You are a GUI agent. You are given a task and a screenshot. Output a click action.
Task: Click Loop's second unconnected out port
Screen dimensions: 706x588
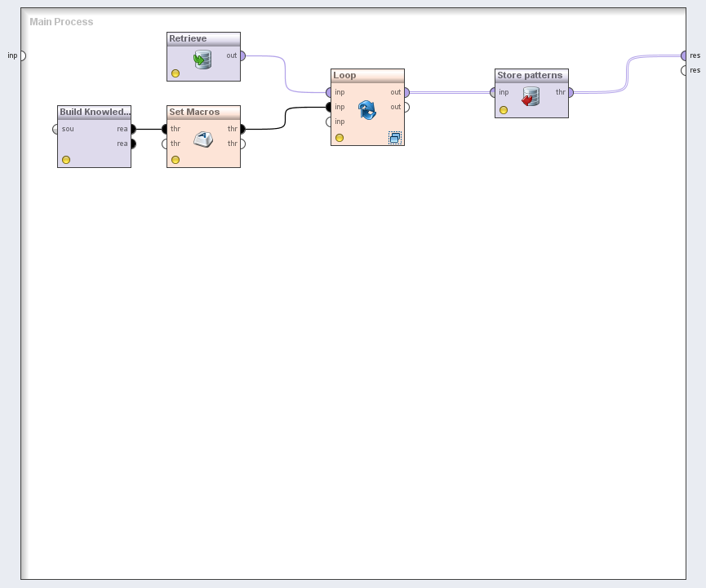click(x=406, y=107)
